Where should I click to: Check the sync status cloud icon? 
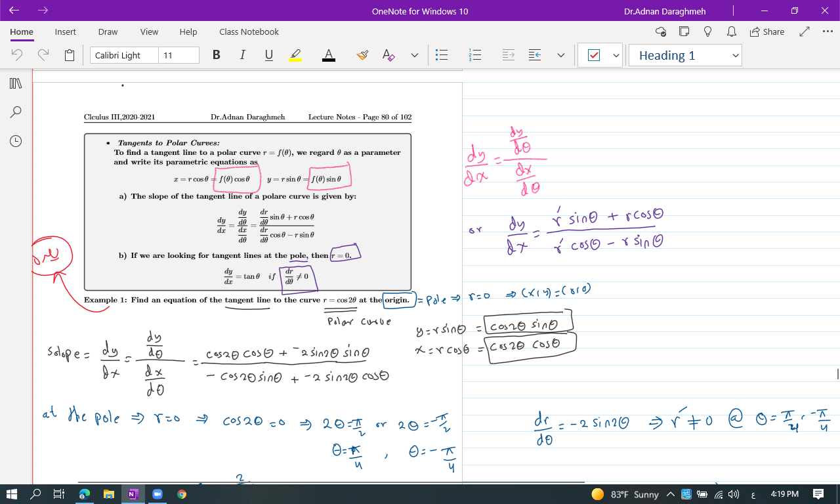661,31
